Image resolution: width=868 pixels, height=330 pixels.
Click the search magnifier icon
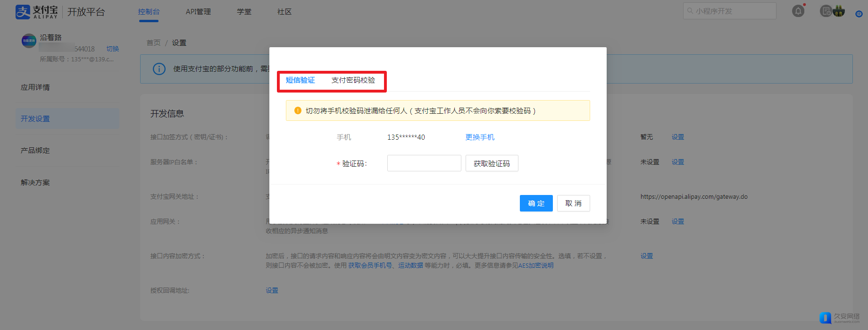click(x=690, y=11)
